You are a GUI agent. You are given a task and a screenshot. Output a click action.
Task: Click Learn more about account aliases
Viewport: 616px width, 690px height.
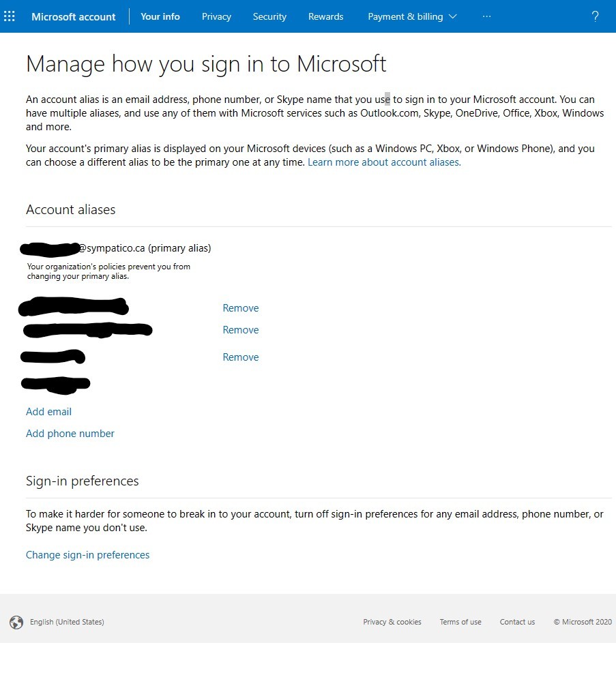point(383,162)
